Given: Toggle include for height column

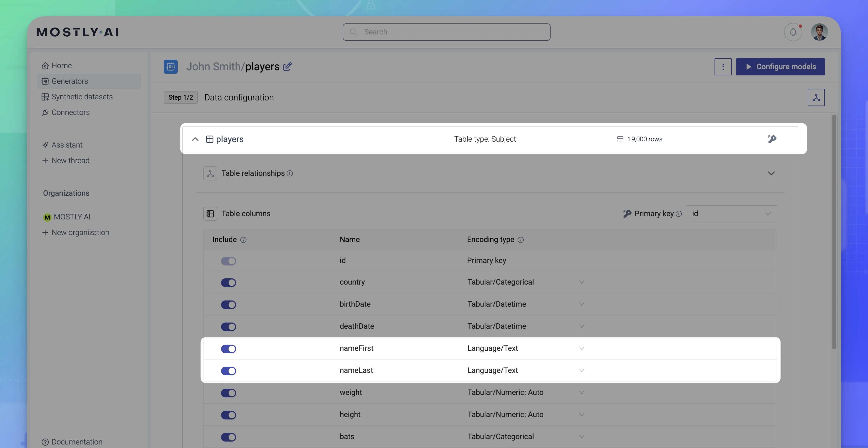Looking at the screenshot, I should click(x=229, y=415).
